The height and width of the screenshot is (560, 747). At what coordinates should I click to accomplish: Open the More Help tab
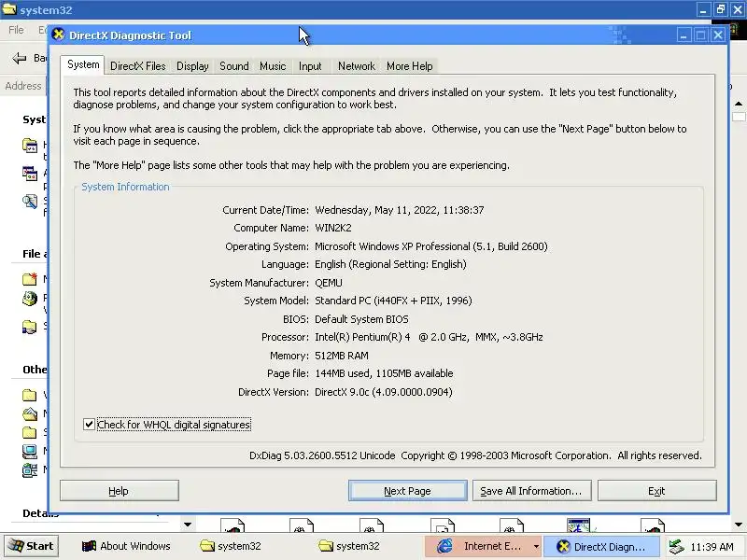coord(410,66)
